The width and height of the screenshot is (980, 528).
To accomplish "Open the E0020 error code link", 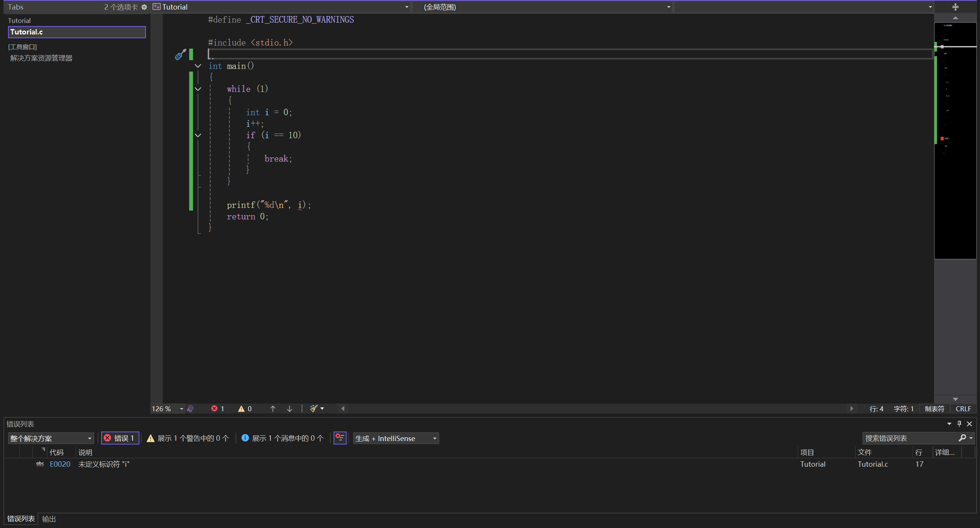I will 60,464.
